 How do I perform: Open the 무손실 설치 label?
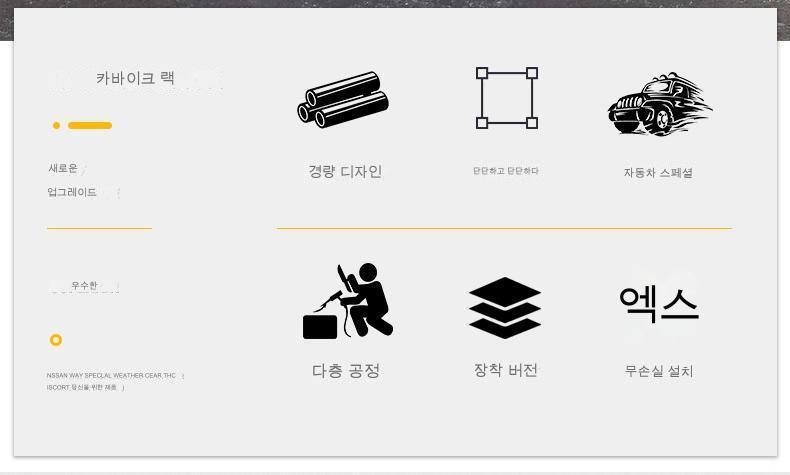[659, 371]
